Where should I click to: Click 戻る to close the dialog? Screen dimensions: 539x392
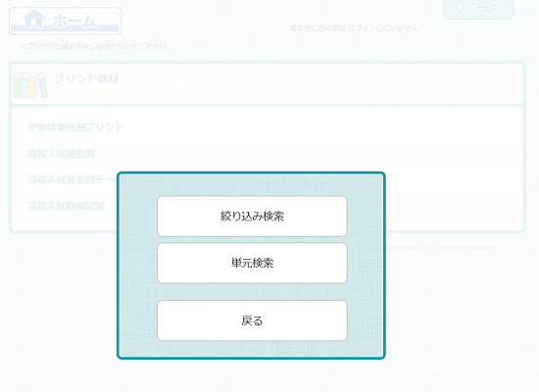coord(252,320)
